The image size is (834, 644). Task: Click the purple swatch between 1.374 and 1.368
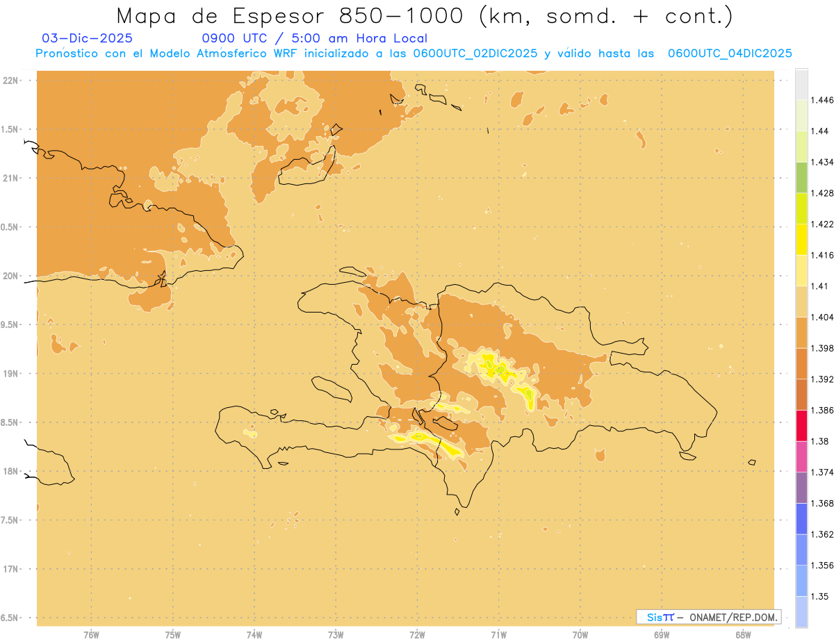(801, 488)
